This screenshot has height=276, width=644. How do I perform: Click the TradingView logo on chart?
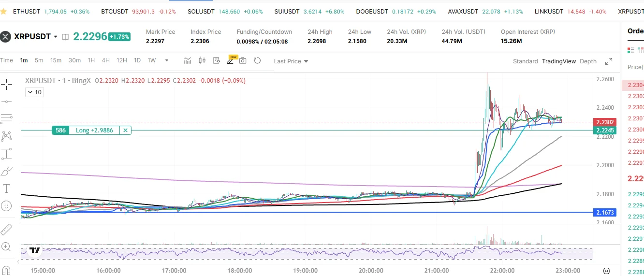tap(35, 250)
